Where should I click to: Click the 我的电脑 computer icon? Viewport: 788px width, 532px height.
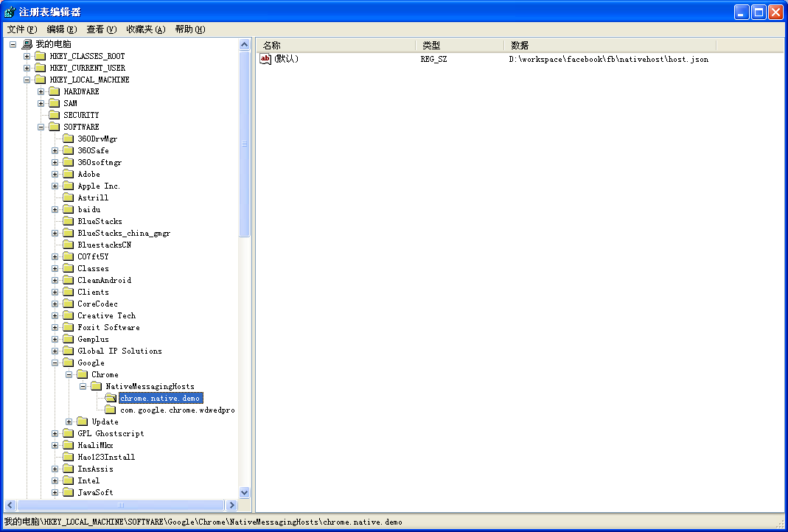[x=27, y=44]
